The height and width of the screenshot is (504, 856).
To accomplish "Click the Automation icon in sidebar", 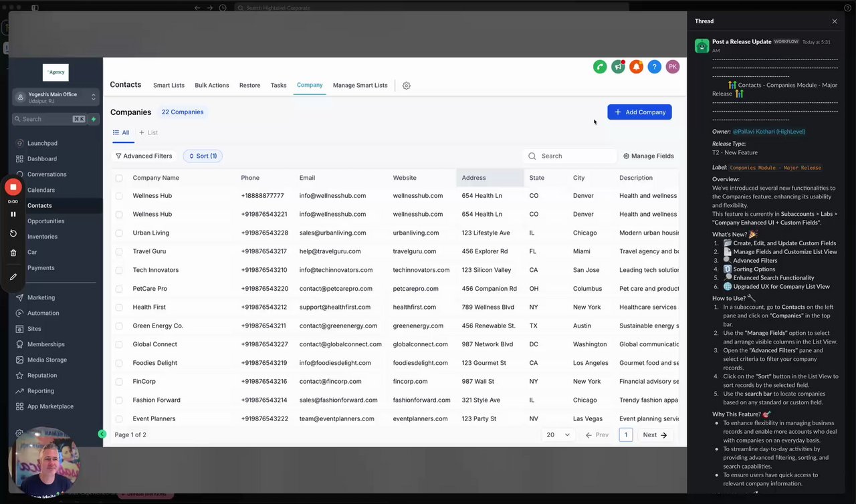I will click(x=20, y=313).
